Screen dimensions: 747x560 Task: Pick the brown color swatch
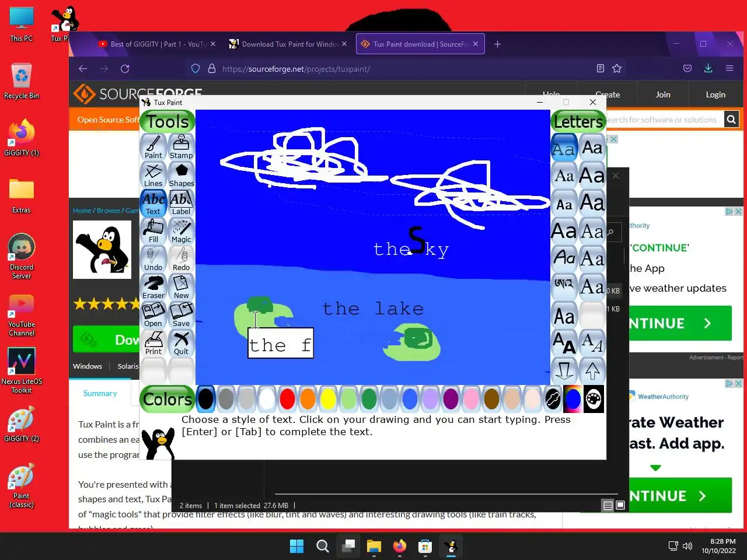491,399
